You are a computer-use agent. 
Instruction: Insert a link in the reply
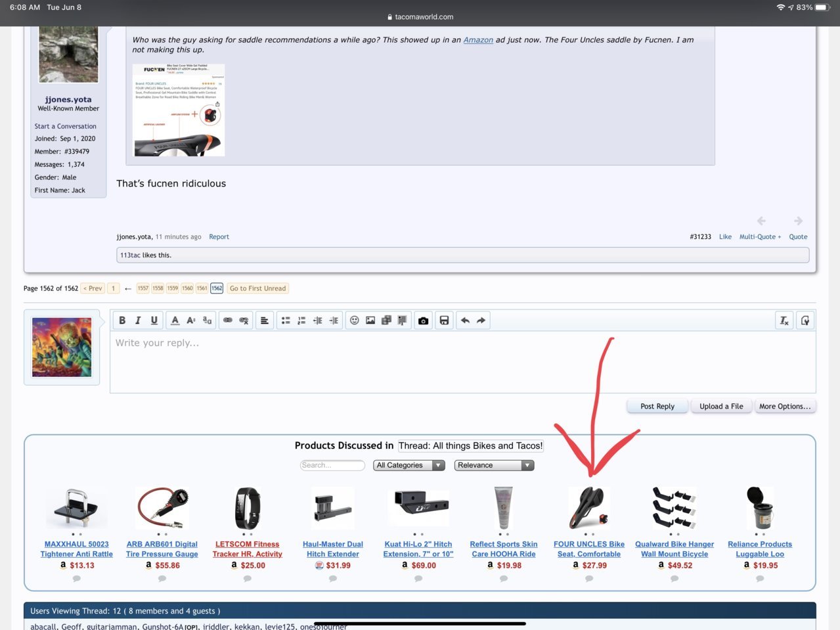[x=228, y=321]
